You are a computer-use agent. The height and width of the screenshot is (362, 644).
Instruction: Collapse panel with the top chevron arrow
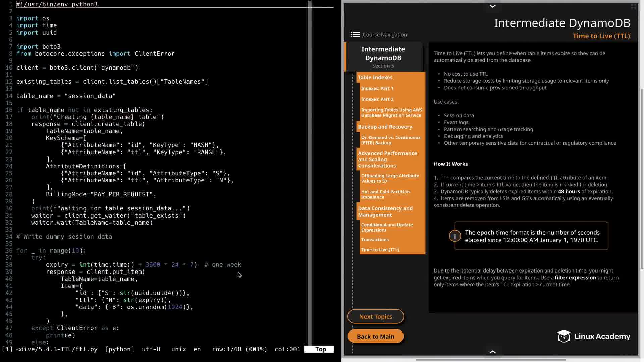click(492, 6)
